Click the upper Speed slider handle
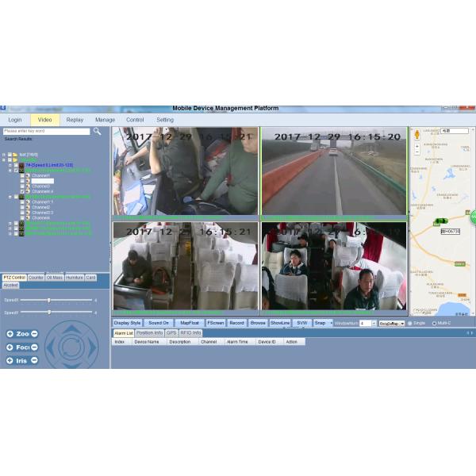The image size is (476, 476). click(x=48, y=300)
